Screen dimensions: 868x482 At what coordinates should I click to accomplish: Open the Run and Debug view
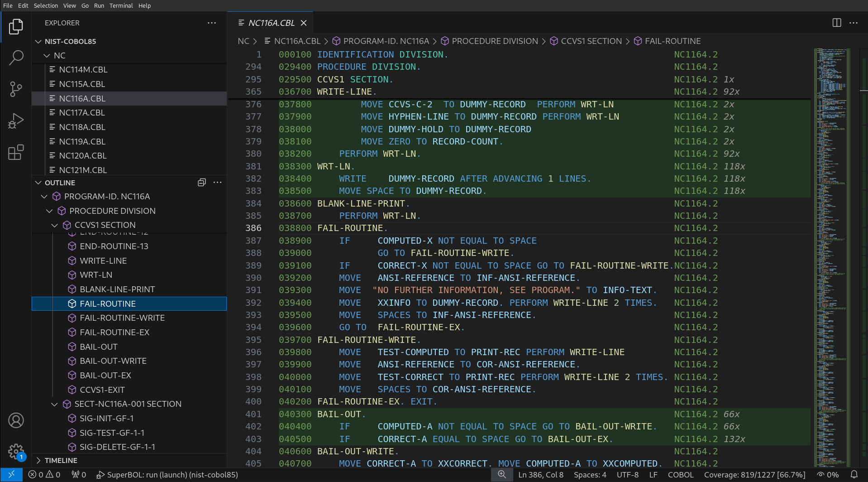pos(16,121)
